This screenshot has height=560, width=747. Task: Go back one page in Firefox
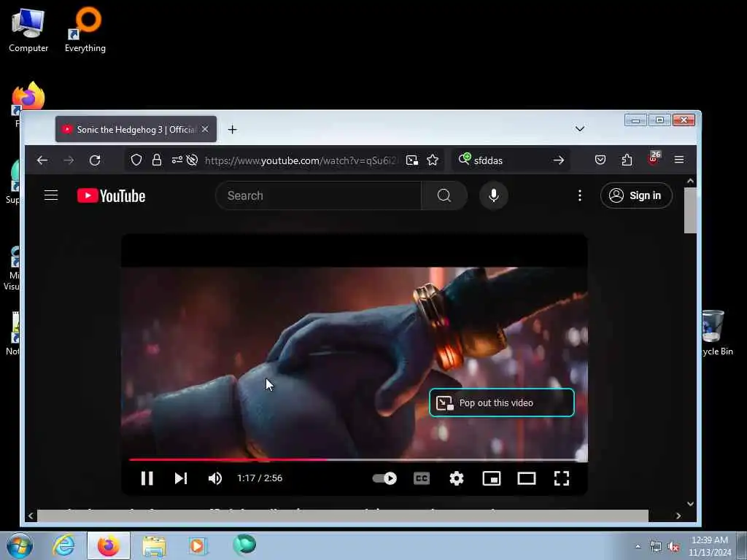42,160
